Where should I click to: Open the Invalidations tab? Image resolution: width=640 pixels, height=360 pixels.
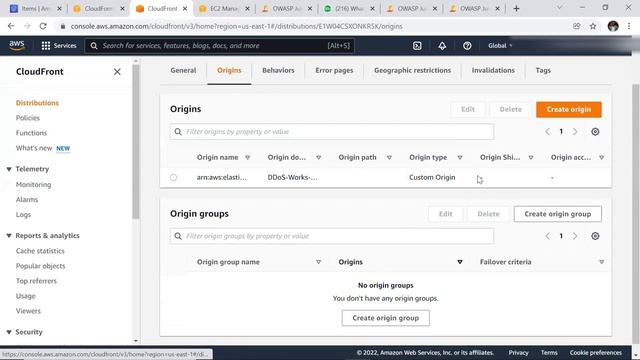point(493,70)
